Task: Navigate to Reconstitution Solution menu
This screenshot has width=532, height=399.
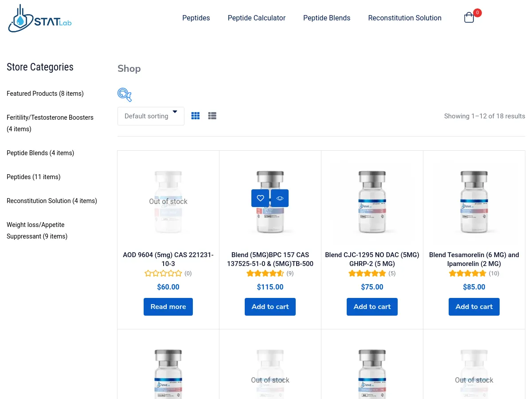Action: [405, 18]
